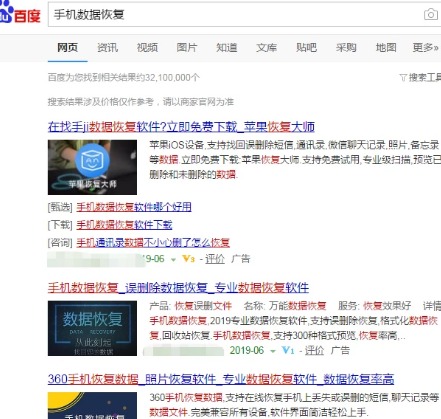Click text 产品: 恢复误删文件
The height and width of the screenshot is (419, 441).
(x=190, y=306)
